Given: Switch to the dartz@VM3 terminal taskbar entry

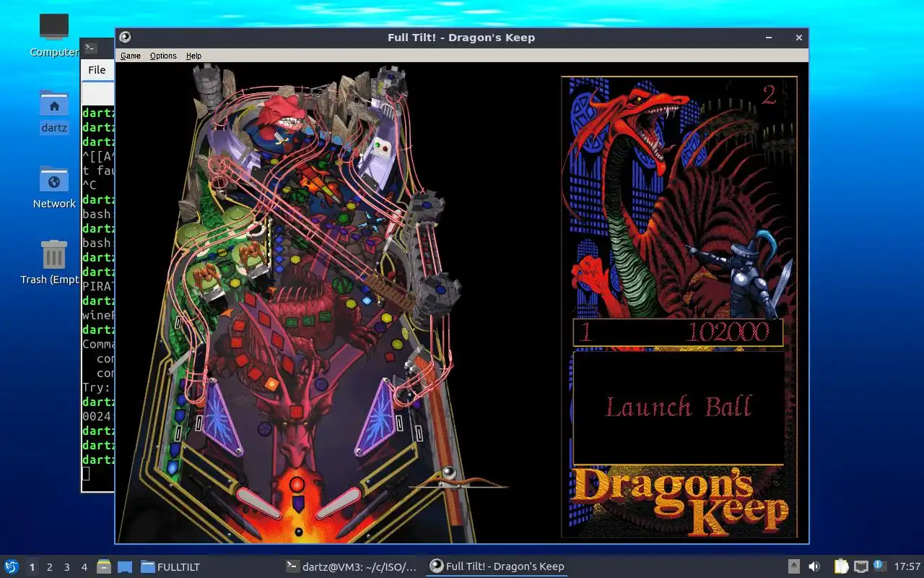Looking at the screenshot, I should [352, 566].
